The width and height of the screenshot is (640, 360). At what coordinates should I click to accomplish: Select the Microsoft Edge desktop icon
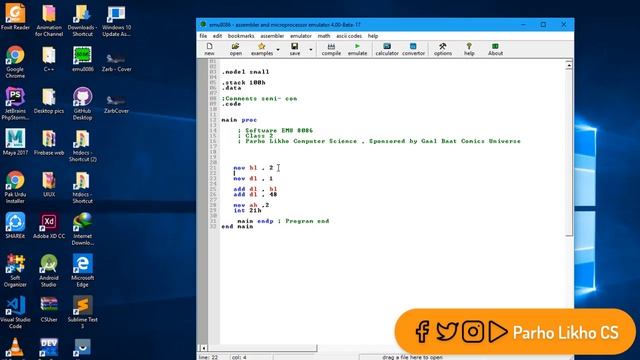(x=82, y=270)
